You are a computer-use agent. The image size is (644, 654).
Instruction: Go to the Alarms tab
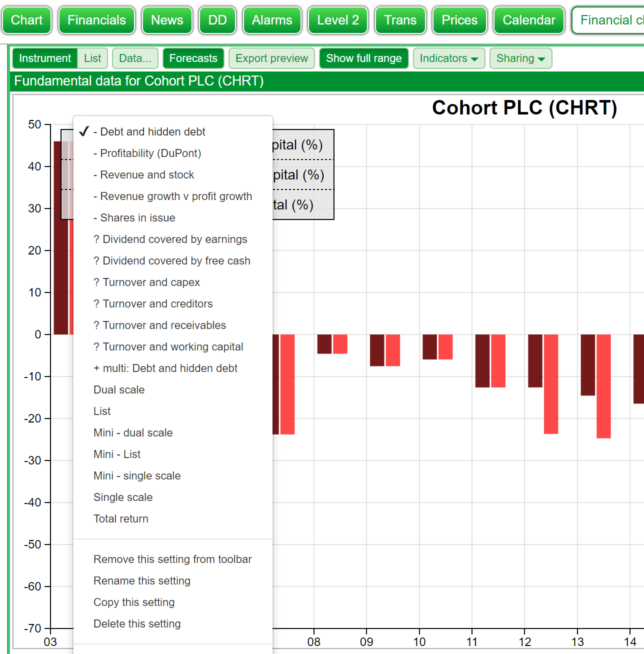272,20
